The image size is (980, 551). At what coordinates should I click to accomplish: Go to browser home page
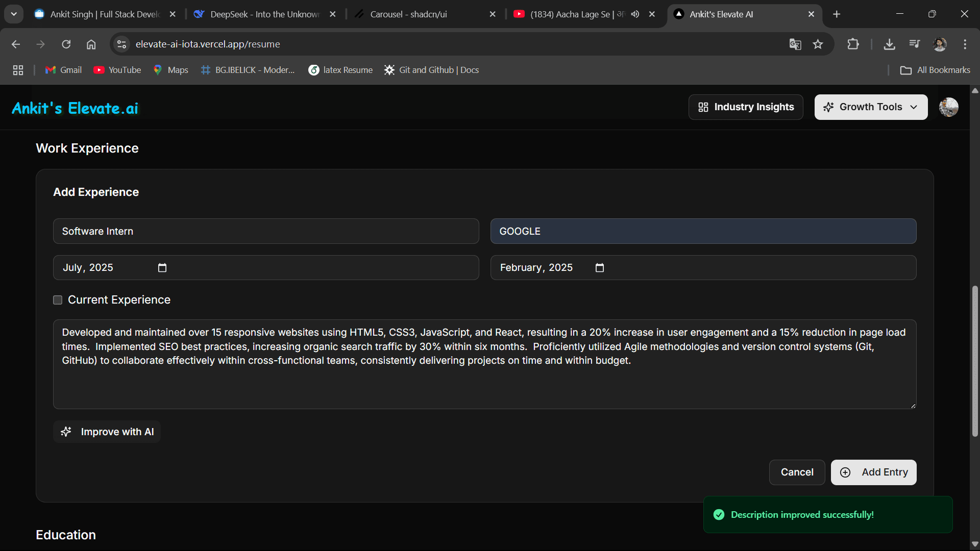91,44
